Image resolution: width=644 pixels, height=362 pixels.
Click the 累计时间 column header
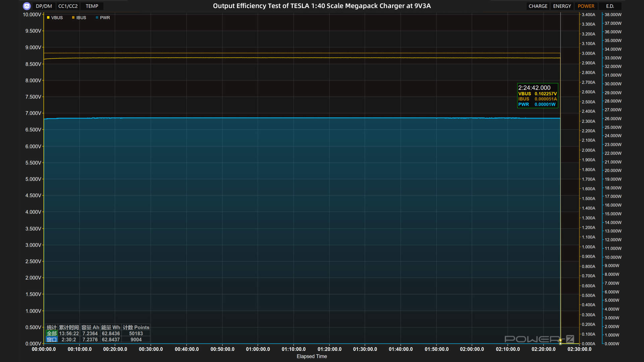(x=69, y=327)
